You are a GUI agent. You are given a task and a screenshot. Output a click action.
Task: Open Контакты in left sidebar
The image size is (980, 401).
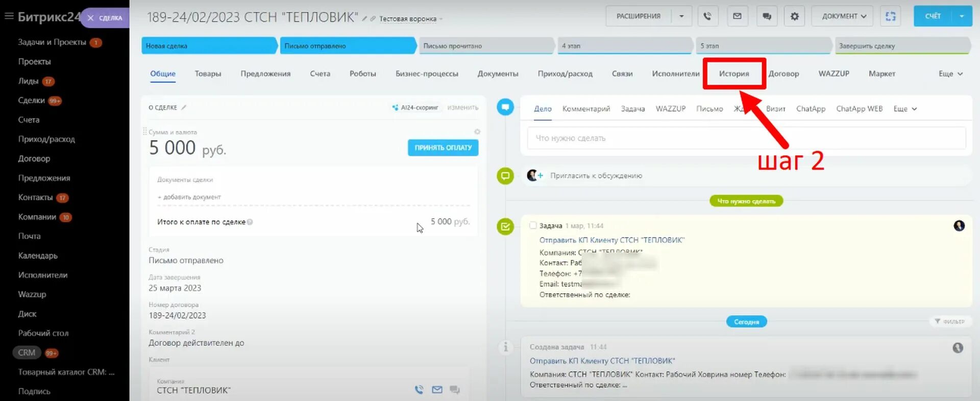click(35, 198)
